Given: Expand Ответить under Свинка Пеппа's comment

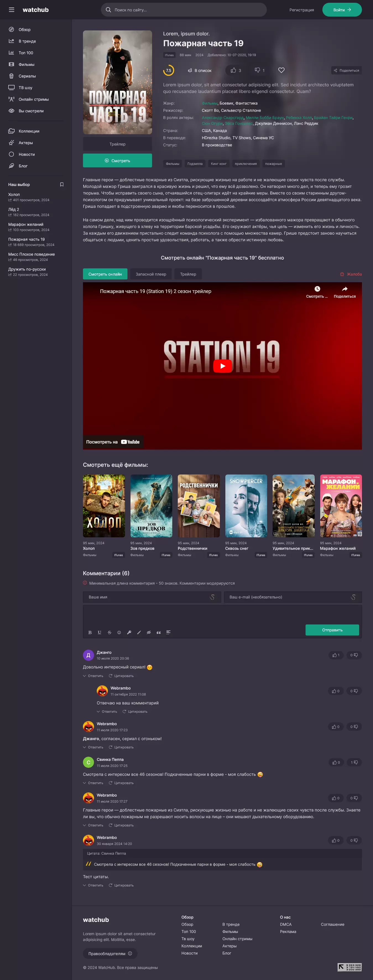Looking at the screenshot, I should tap(93, 783).
